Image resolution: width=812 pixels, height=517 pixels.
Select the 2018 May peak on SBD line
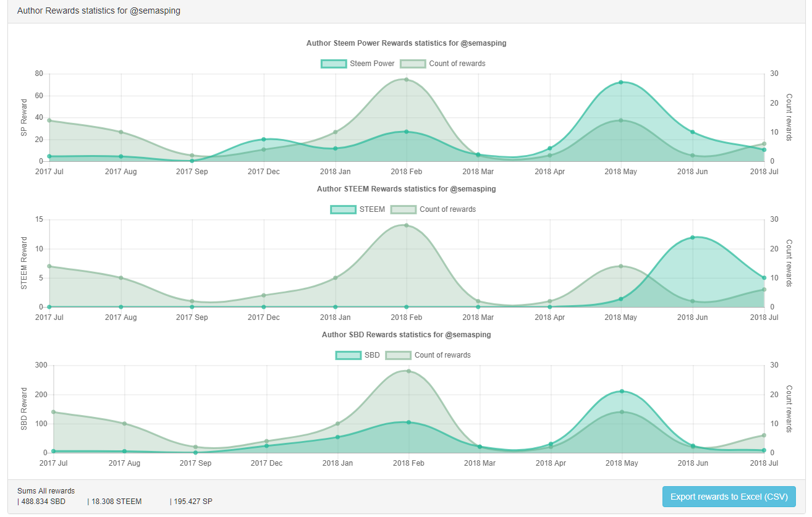(x=622, y=391)
